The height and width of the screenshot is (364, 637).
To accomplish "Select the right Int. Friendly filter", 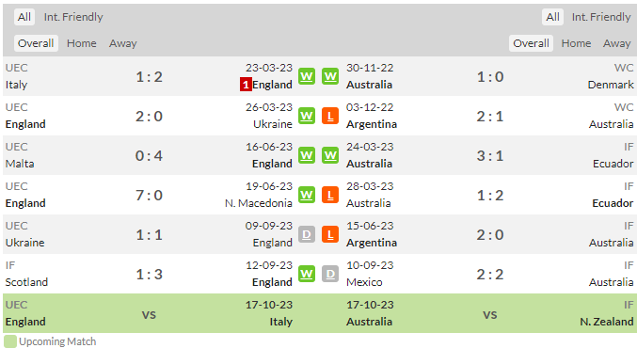I will pyautogui.click(x=601, y=17).
